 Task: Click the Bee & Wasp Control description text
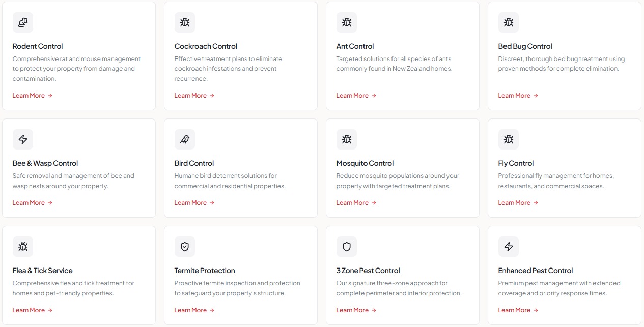click(x=73, y=181)
